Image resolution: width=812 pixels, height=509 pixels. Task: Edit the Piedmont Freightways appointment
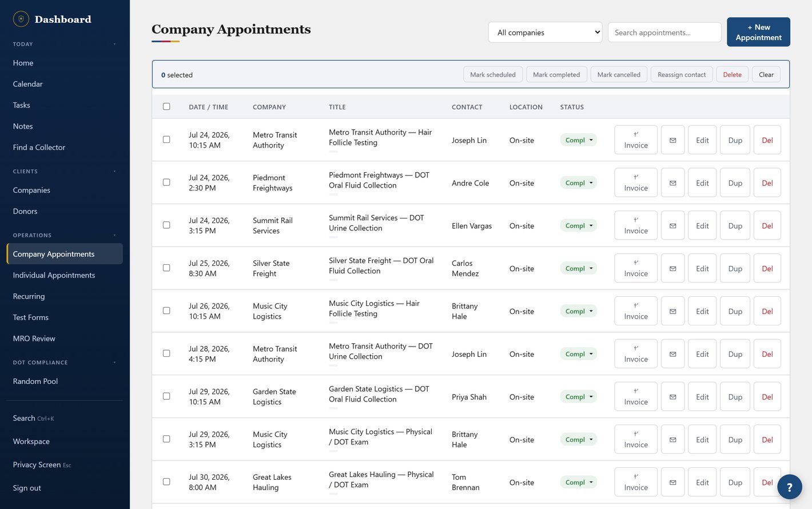702,183
